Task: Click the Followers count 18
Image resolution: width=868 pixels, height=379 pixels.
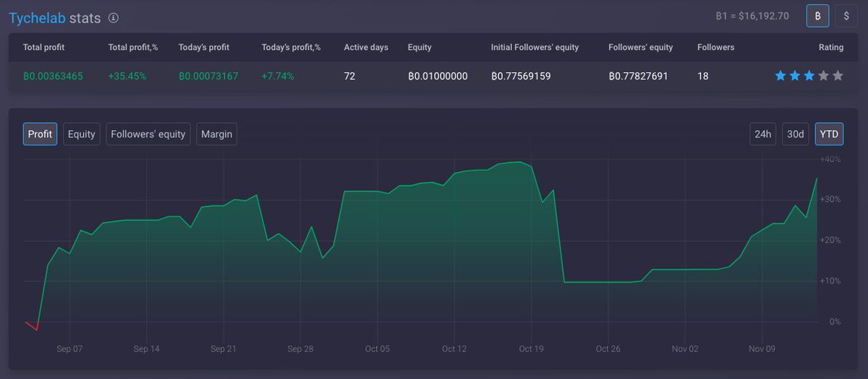Action: (x=703, y=76)
